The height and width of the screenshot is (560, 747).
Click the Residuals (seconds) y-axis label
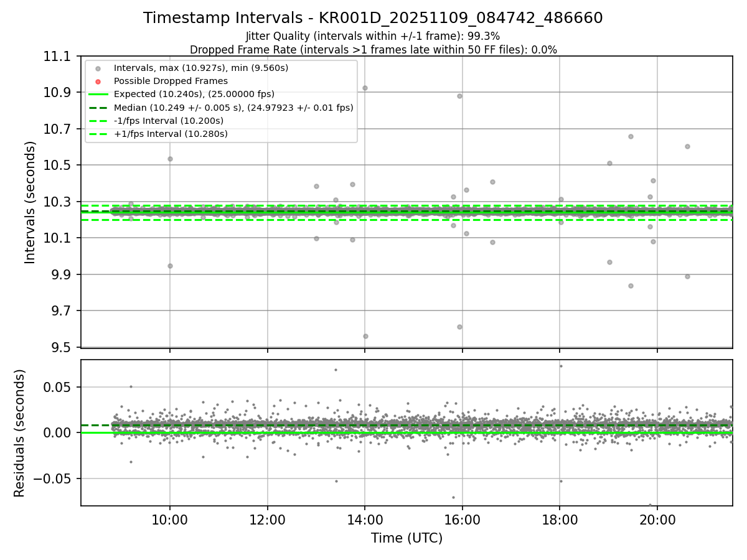click(x=20, y=433)
